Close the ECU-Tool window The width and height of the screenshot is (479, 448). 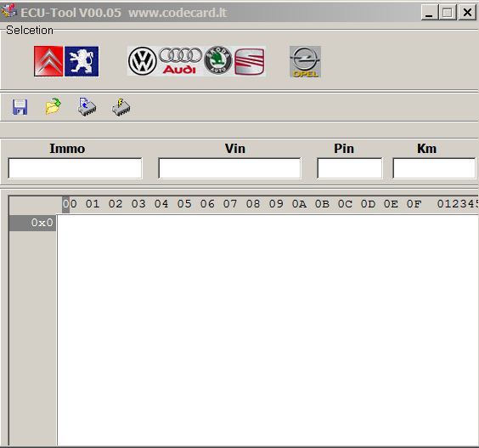(467, 13)
